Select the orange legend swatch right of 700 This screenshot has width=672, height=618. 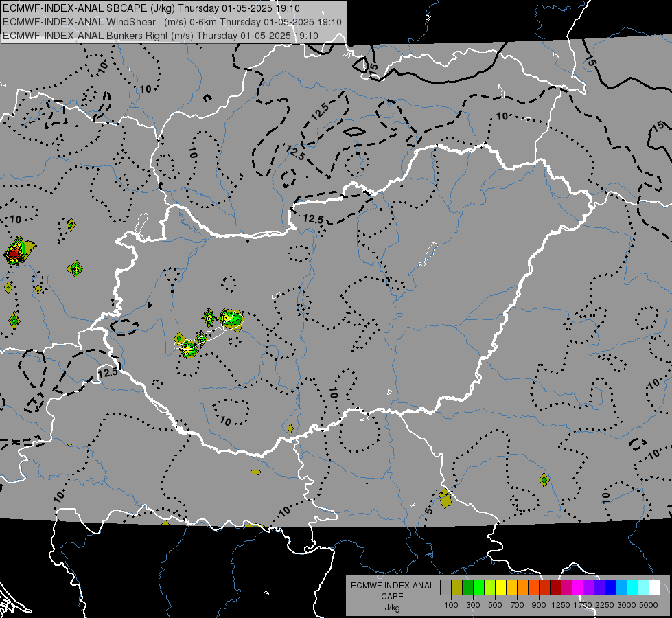(x=523, y=587)
